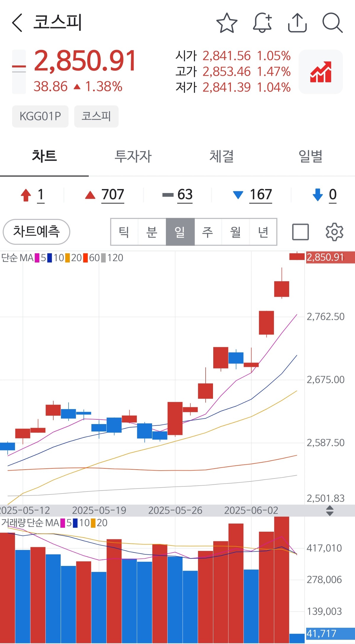Switch chart period to 주 (weekly)
Image resolution: width=355 pixels, height=644 pixels.
click(208, 232)
